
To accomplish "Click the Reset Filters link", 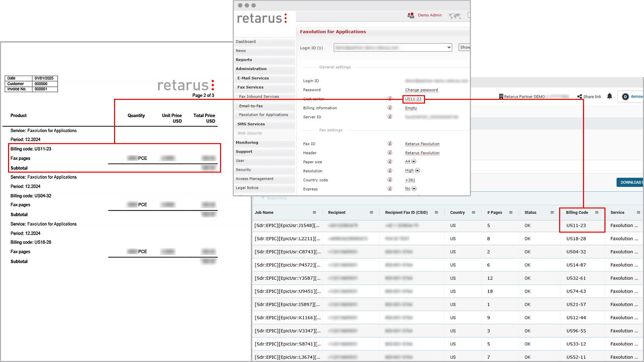I will [277, 198].
